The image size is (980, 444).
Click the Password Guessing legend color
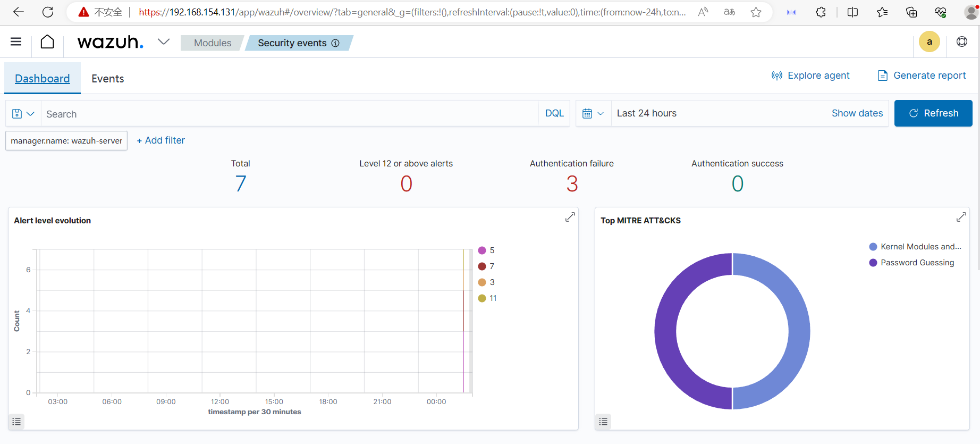click(873, 263)
